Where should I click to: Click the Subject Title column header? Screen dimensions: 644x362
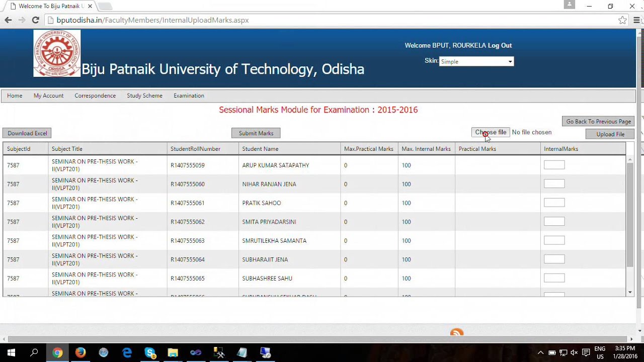coord(108,149)
